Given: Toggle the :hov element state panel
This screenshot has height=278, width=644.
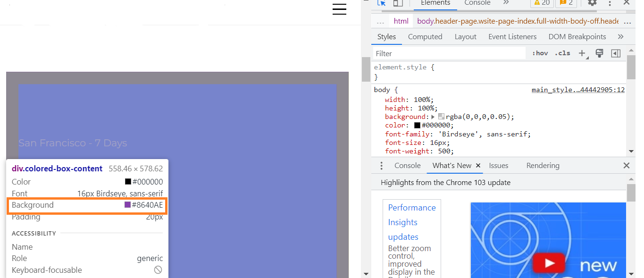Looking at the screenshot, I should [540, 53].
